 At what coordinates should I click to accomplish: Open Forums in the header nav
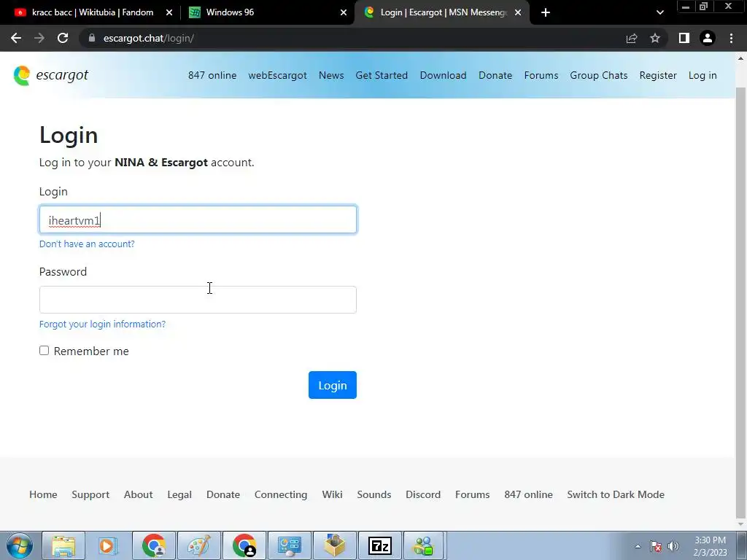541,75
